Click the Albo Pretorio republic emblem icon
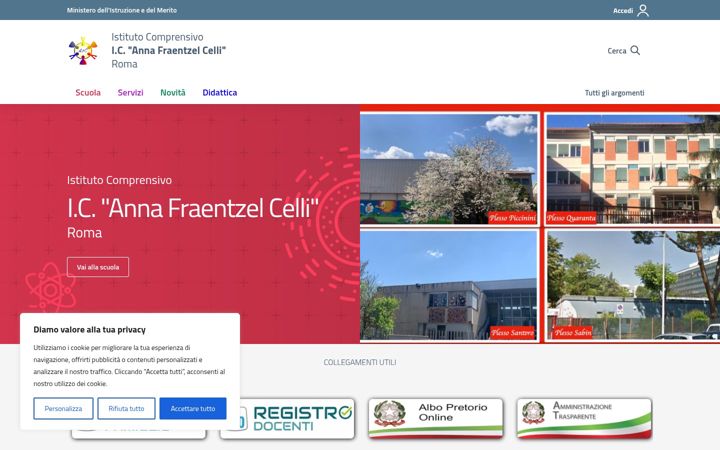The width and height of the screenshot is (720, 450). (x=389, y=413)
